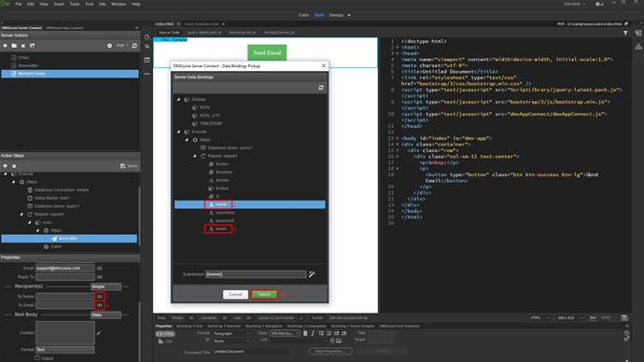Add a new step in Action Steps toolbar
Viewport: 644px width, 362px height.
coord(6,166)
